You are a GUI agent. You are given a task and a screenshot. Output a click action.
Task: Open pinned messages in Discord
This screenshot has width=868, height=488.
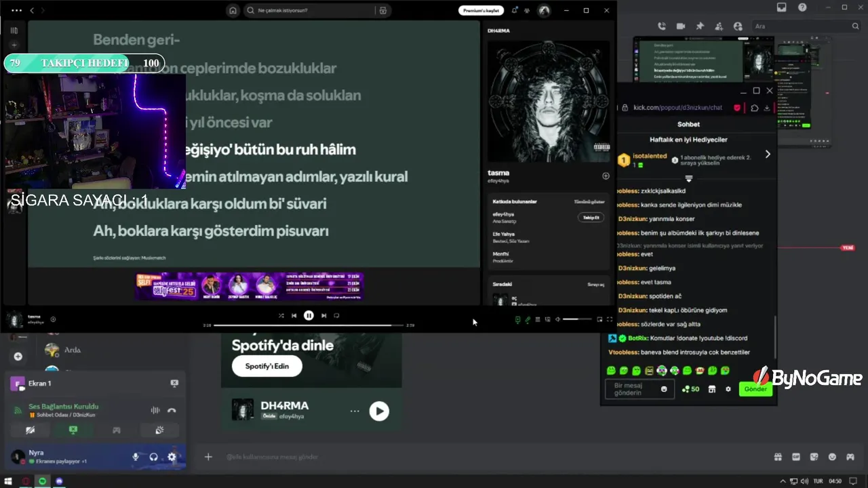700,26
